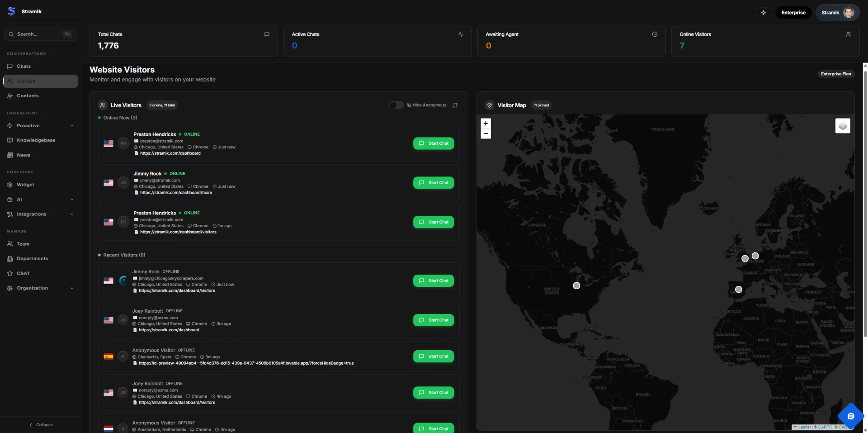Switch to the Visitors section

(26, 81)
